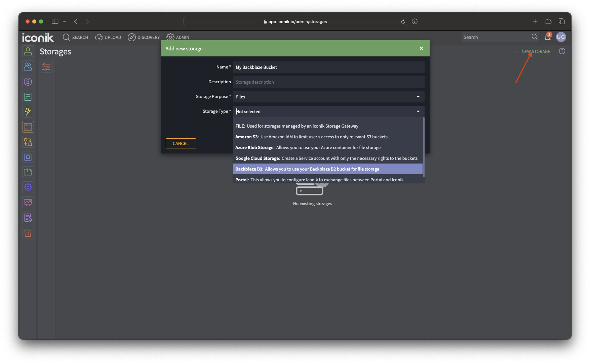590x364 pixels.
Task: Open the purple settings gear in the sidebar
Action: point(28,187)
